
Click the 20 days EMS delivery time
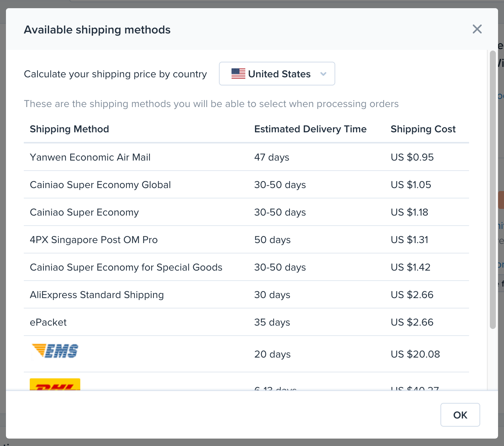(x=272, y=354)
